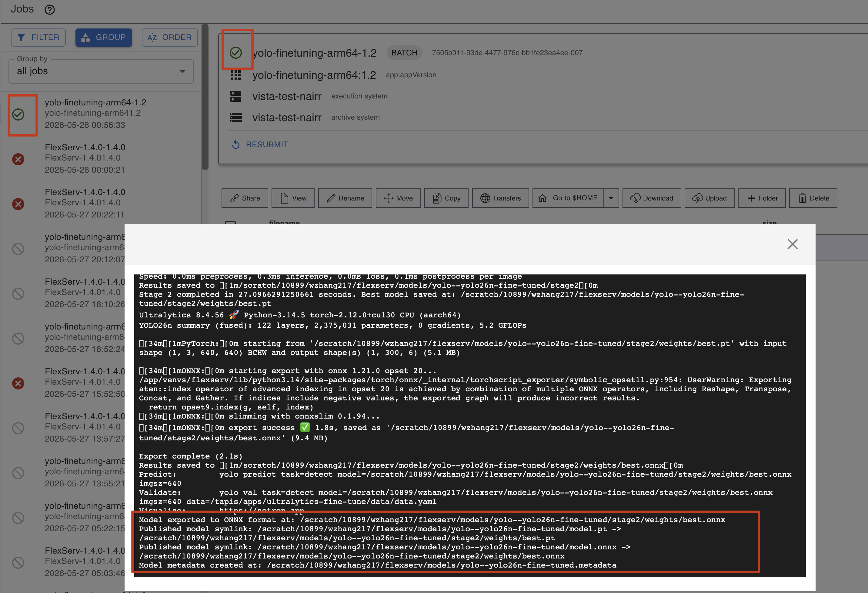Click failed icon of FlexServ job 2026-05-28 00:00:21
Image resolution: width=868 pixels, height=593 pixels.
(18, 159)
